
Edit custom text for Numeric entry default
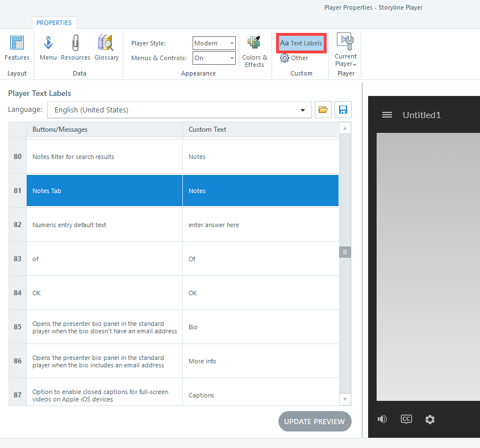(x=260, y=225)
